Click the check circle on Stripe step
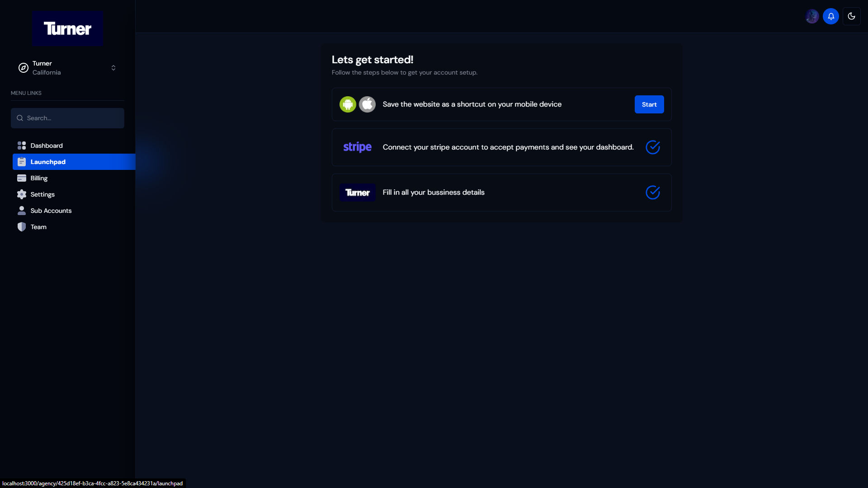 [653, 147]
